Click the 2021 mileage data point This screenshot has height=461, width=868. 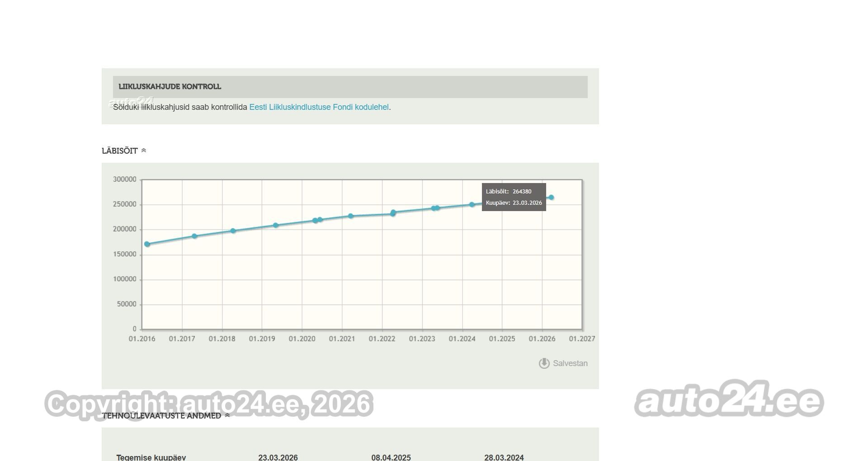[x=351, y=216]
